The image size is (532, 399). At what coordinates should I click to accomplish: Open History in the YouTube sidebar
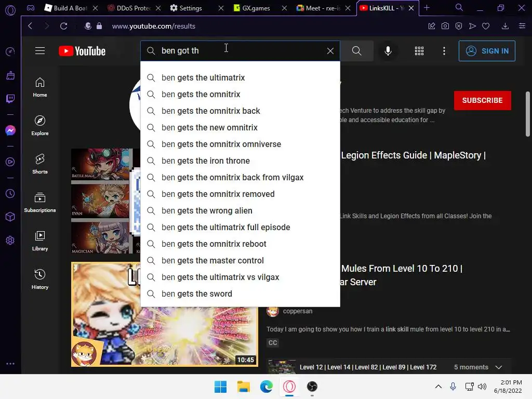click(x=40, y=279)
